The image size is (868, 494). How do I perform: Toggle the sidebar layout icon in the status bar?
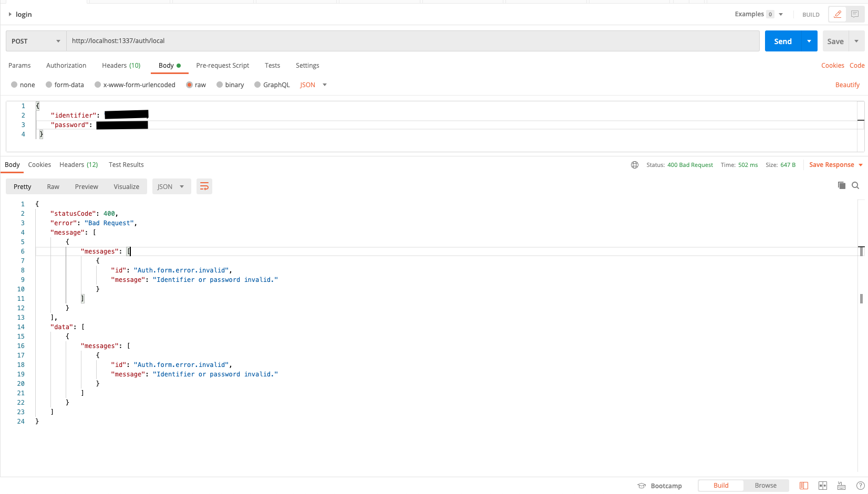(804, 486)
